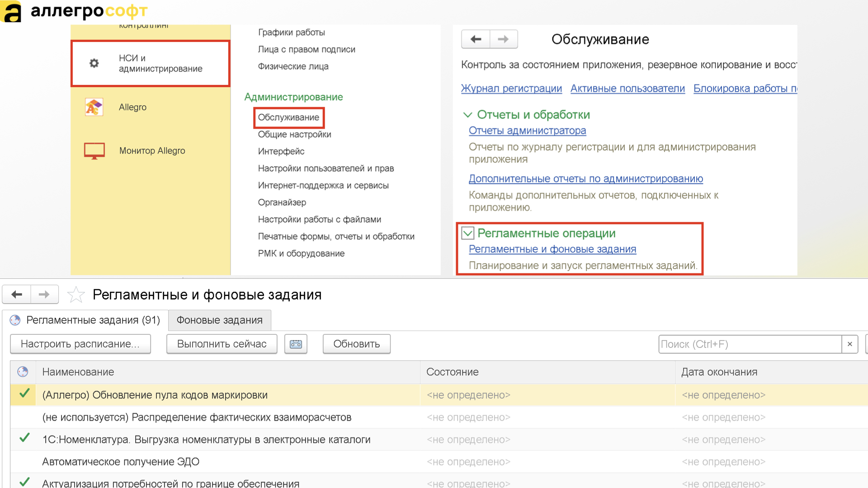Select the НСИ и администрирование gear icon
868x488 pixels.
pos(94,63)
